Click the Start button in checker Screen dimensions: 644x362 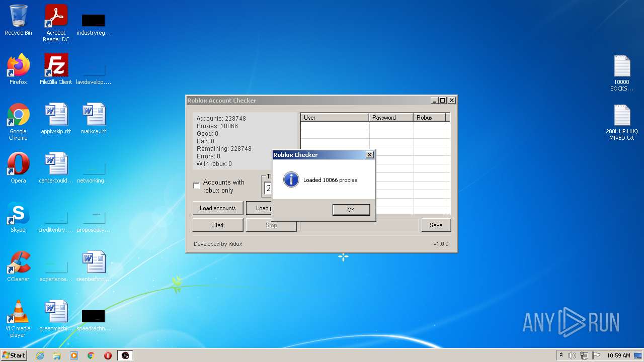218,225
